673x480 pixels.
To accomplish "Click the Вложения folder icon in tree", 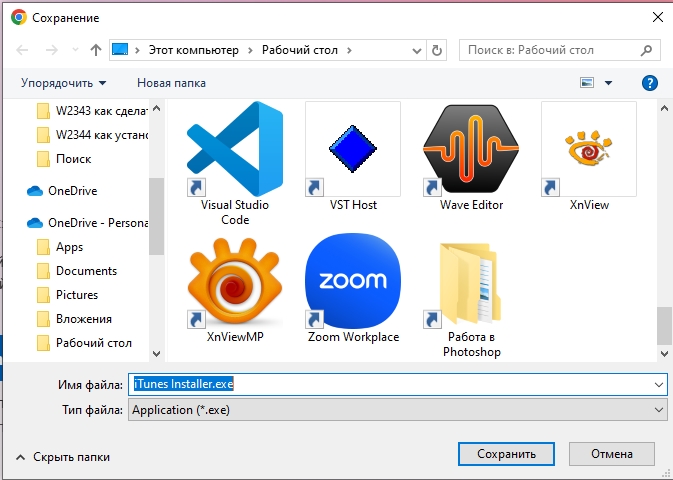I will pos(43,319).
